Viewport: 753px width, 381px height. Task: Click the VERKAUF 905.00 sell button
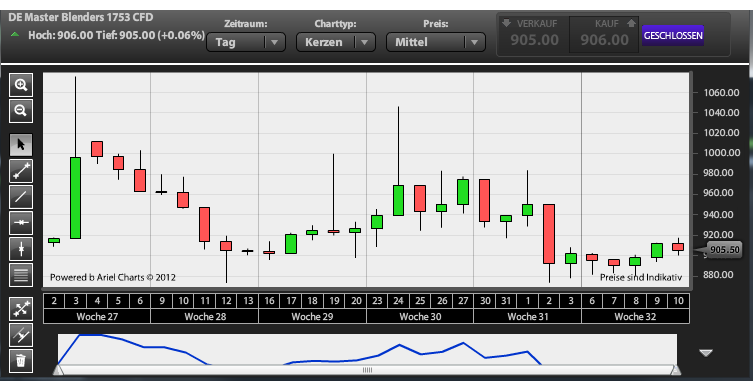[x=533, y=34]
